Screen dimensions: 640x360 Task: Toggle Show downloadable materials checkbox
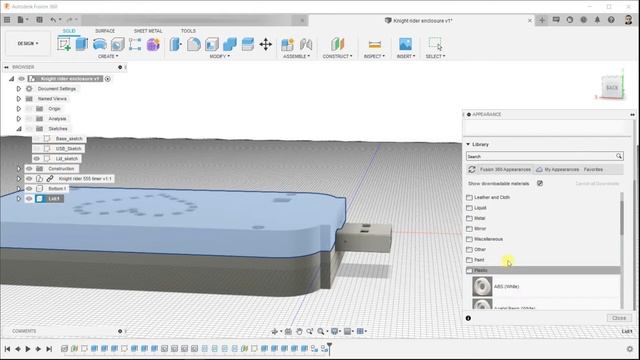540,183
